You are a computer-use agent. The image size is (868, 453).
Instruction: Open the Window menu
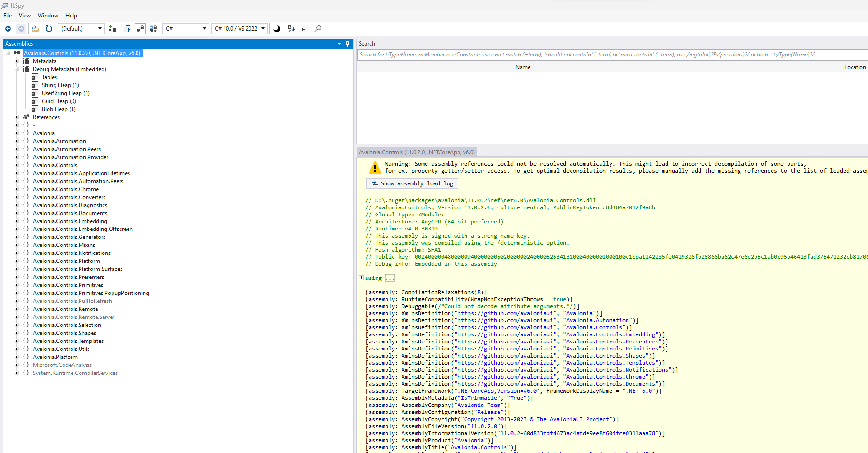48,16
